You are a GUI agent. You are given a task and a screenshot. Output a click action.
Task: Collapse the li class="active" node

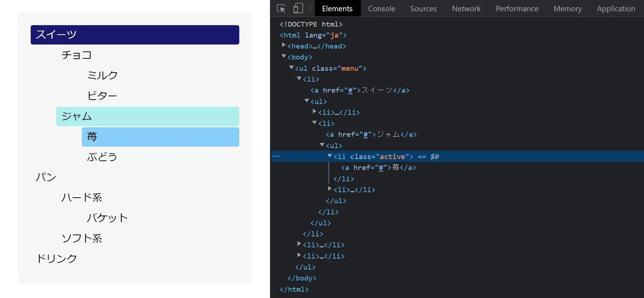click(x=330, y=156)
